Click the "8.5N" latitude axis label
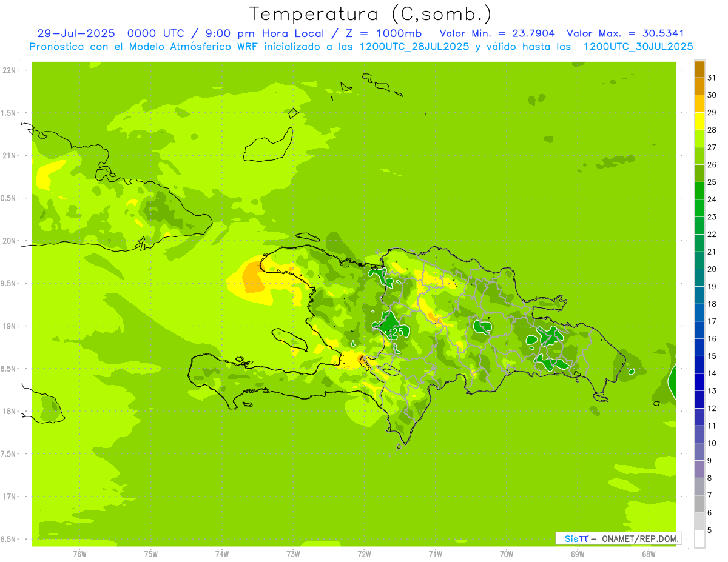 point(8,369)
